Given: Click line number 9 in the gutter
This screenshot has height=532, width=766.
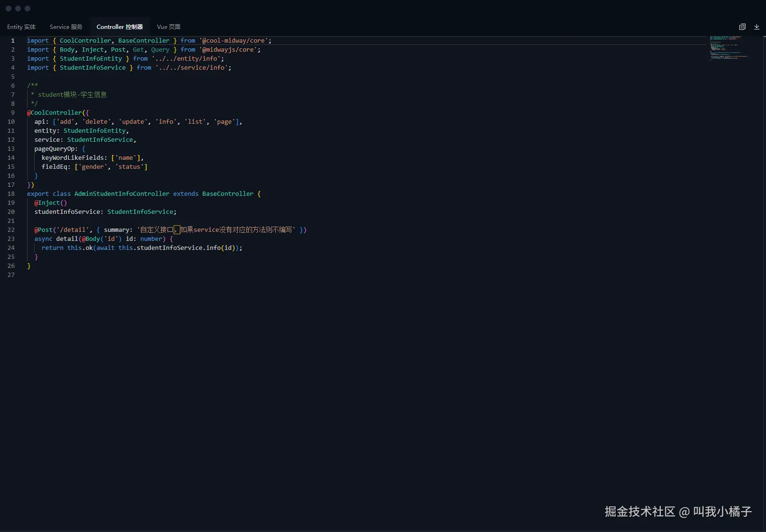Looking at the screenshot, I should pyautogui.click(x=13, y=113).
